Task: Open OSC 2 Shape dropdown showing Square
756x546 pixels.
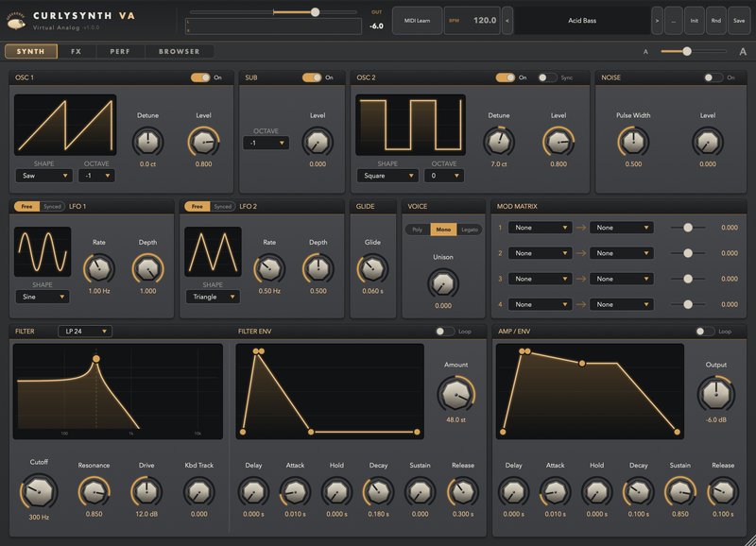Action: [387, 176]
